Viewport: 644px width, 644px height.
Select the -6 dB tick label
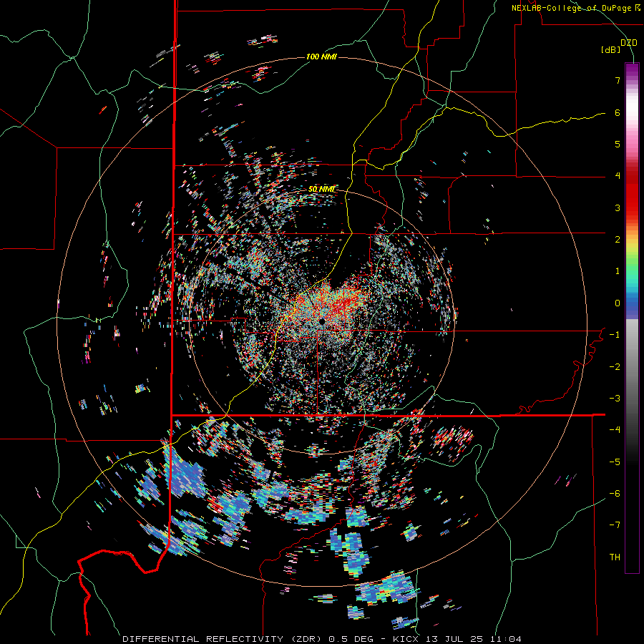click(x=615, y=494)
